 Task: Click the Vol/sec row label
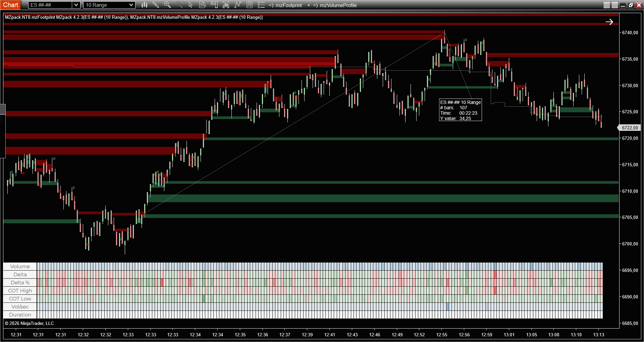click(20, 307)
